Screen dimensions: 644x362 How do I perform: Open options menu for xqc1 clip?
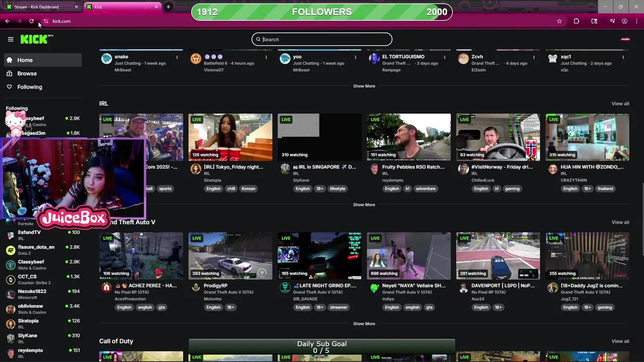click(x=623, y=57)
